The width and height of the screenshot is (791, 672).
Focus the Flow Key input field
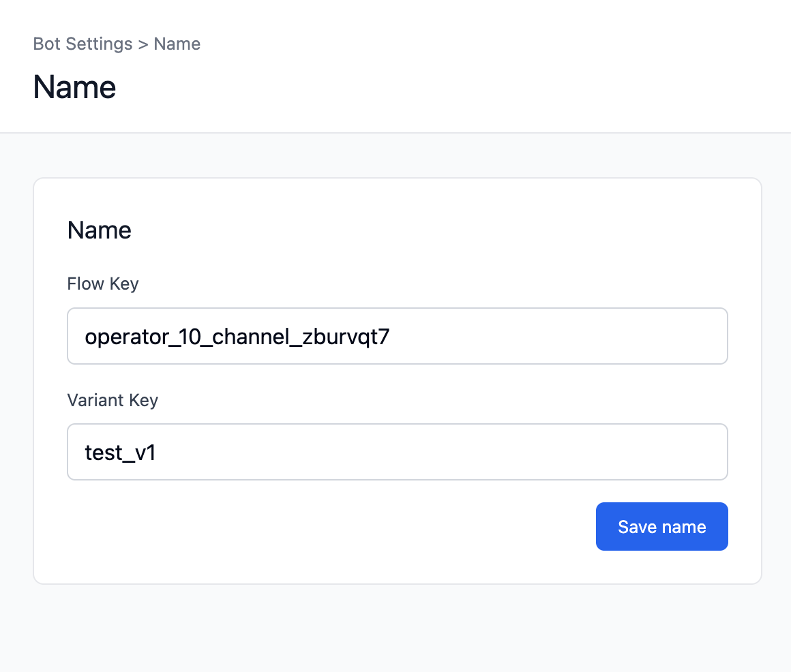click(x=397, y=336)
